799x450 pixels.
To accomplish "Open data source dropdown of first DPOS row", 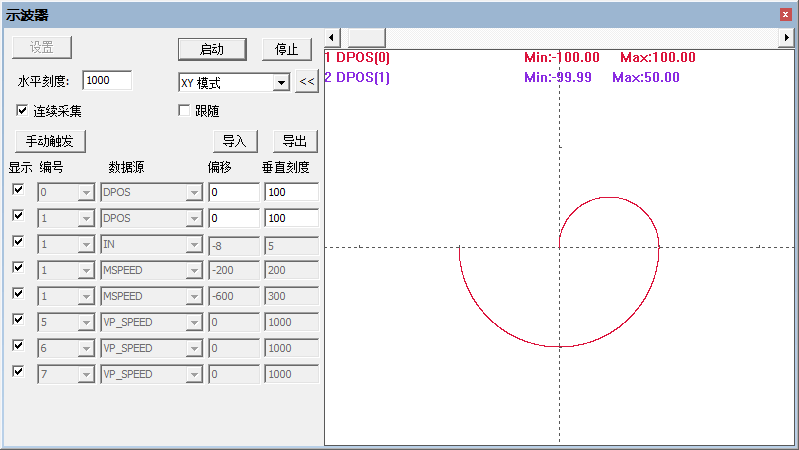I will (x=194, y=193).
